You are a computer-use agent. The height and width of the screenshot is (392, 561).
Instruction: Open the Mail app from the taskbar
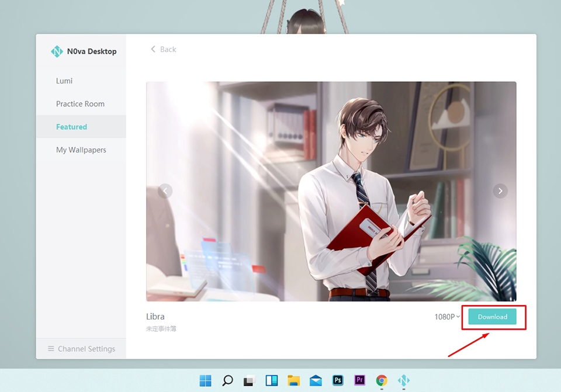coord(316,380)
